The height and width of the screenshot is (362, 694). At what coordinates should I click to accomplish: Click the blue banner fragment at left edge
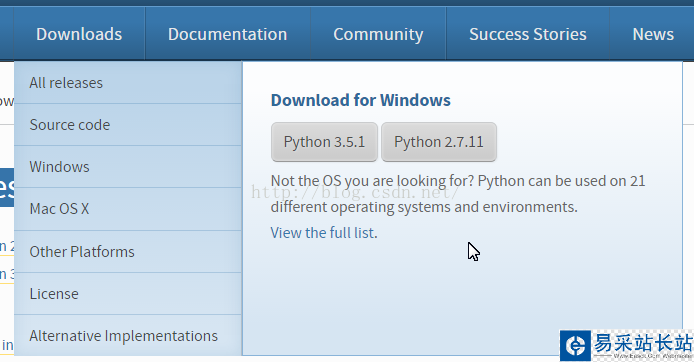(7, 188)
